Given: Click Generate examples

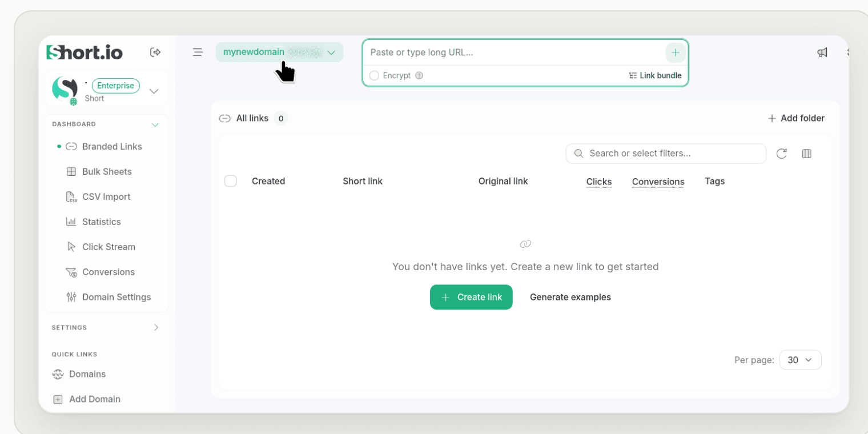Looking at the screenshot, I should (x=570, y=297).
